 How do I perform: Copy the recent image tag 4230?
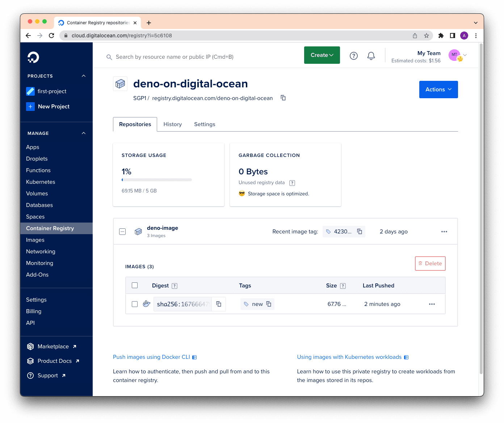(360, 232)
